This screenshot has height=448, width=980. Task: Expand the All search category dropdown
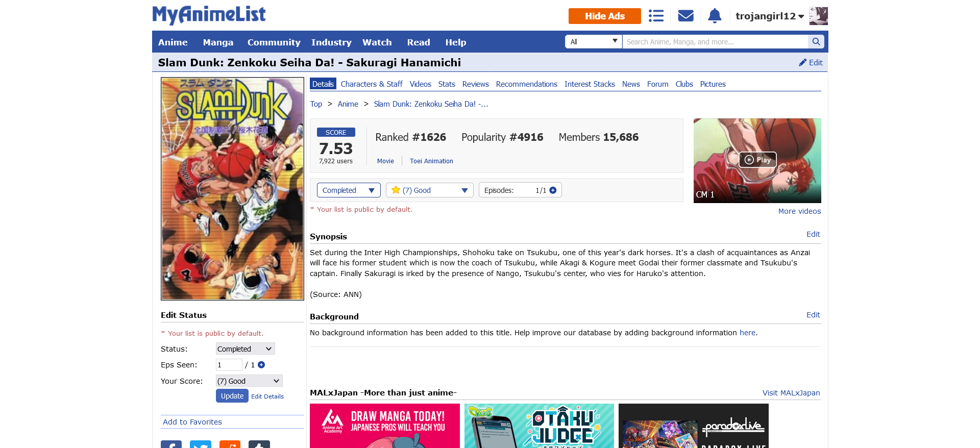click(594, 42)
